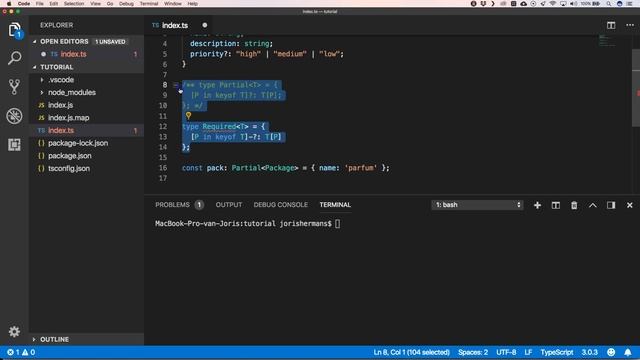Click the Ln 8, Col 1 position indicator

click(x=411, y=352)
